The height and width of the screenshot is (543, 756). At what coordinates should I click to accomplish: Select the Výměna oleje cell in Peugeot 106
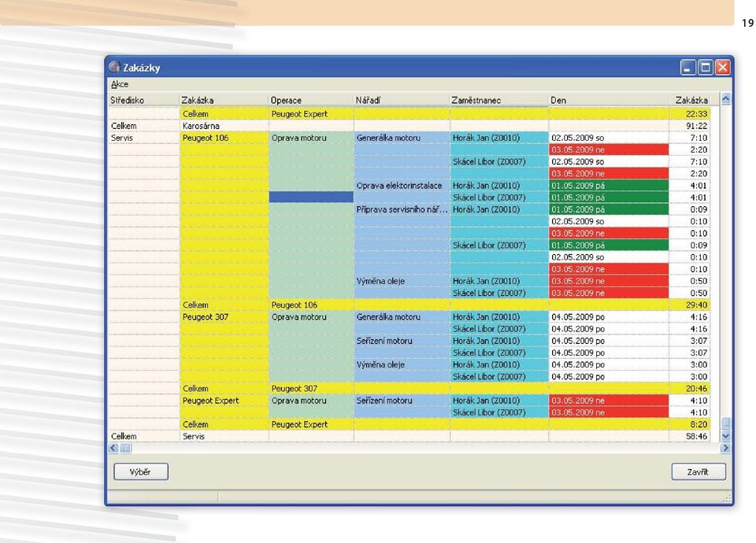click(401, 281)
